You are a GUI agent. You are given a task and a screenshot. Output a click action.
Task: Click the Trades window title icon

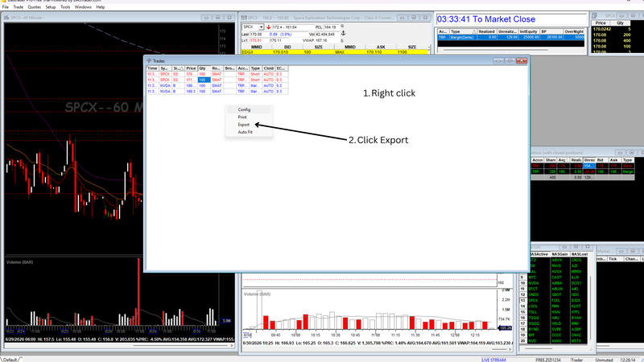pyautogui.click(x=149, y=61)
